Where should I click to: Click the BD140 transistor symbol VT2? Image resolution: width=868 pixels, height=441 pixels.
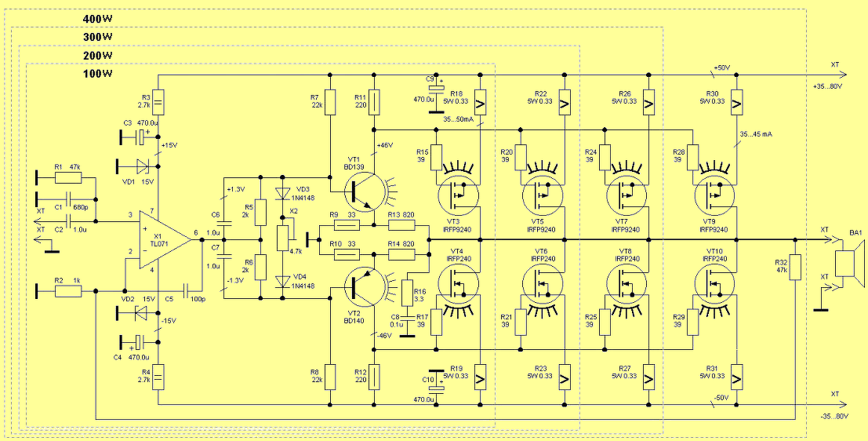pyautogui.click(x=365, y=287)
